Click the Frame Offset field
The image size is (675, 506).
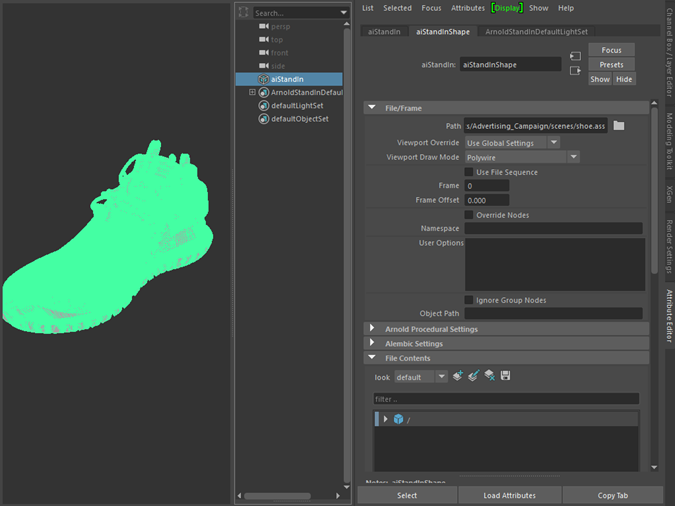coord(487,200)
